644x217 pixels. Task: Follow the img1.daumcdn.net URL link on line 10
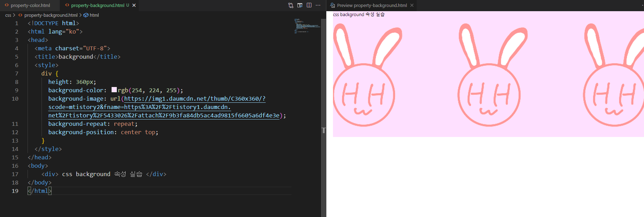pyautogui.click(x=195, y=99)
